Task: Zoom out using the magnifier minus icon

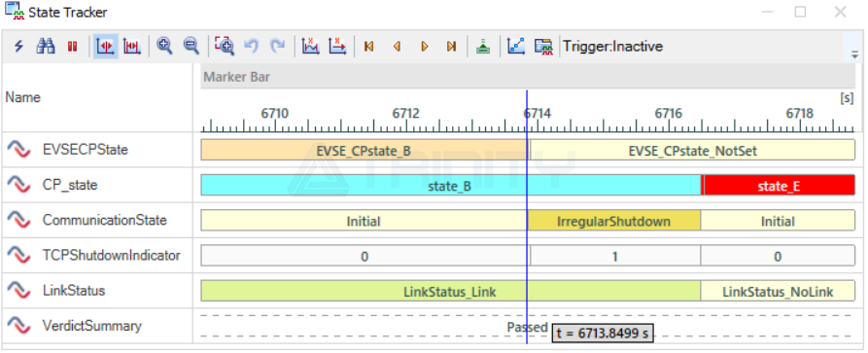Action: [191, 47]
